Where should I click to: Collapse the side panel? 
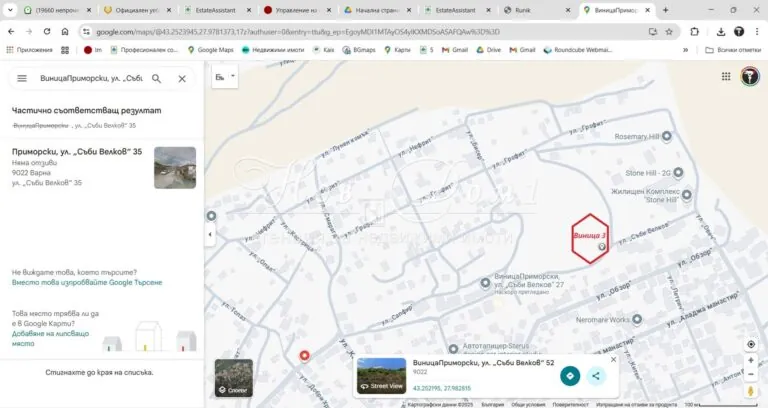210,234
